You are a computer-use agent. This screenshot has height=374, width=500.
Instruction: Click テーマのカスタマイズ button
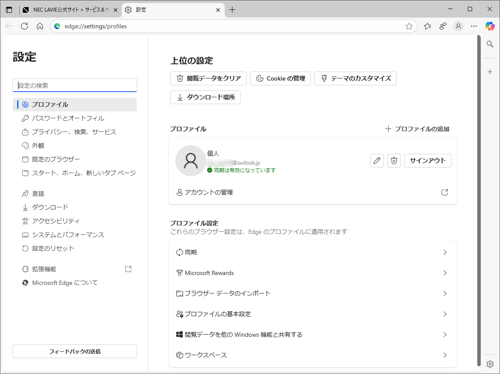point(356,79)
